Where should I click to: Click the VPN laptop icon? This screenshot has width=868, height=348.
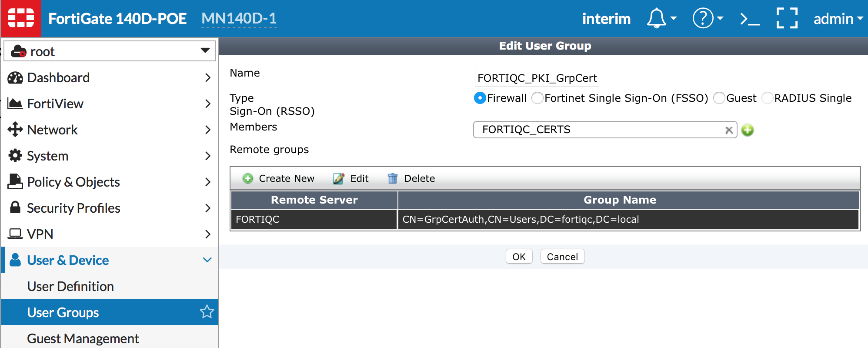15,234
